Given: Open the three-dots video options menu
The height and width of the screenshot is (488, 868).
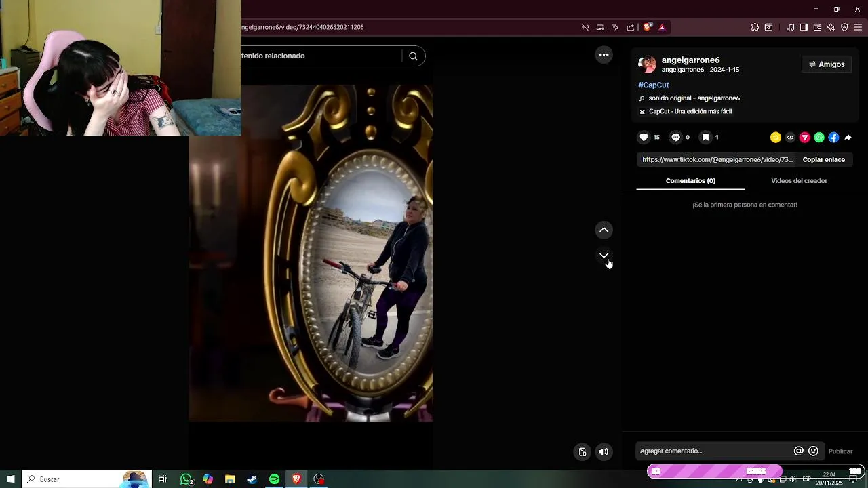Looking at the screenshot, I should [604, 55].
